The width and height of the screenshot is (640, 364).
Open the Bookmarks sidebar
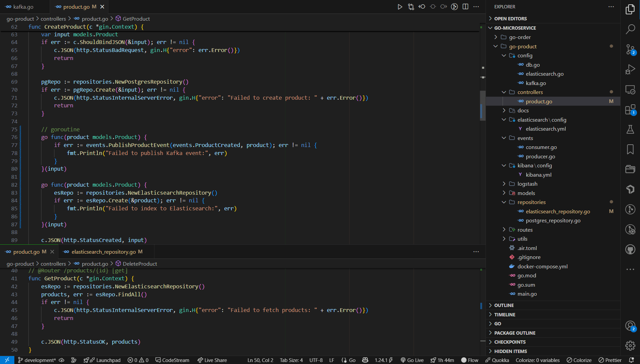pos(630,149)
